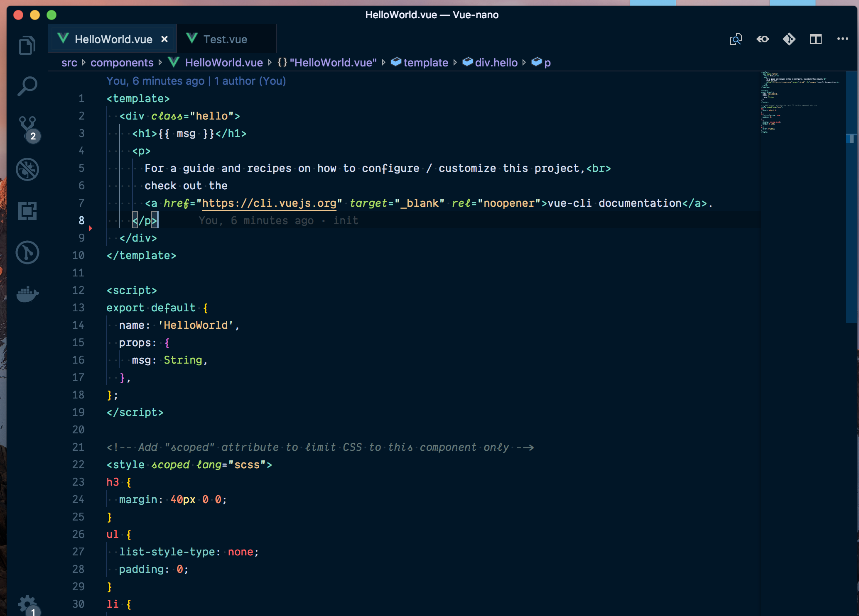Image resolution: width=859 pixels, height=616 pixels.
Task: Click the 'h3 {' selector on line 23
Action: [x=119, y=482]
